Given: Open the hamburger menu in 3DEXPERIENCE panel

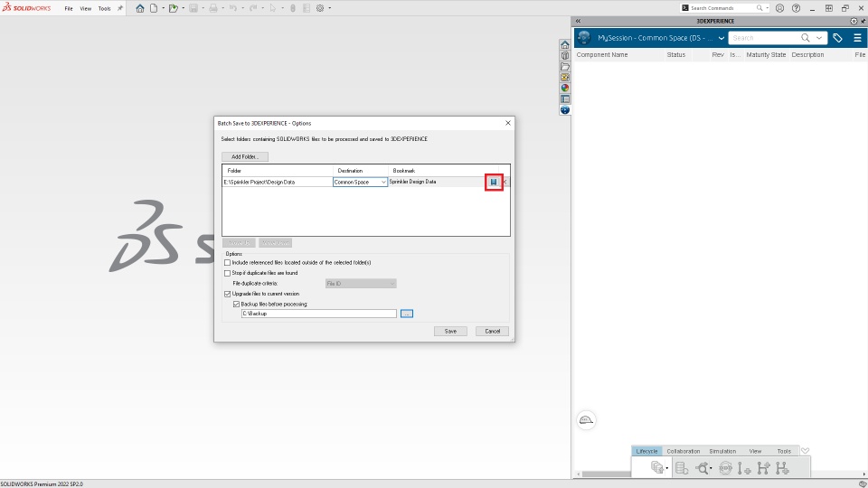Looking at the screenshot, I should tap(857, 38).
